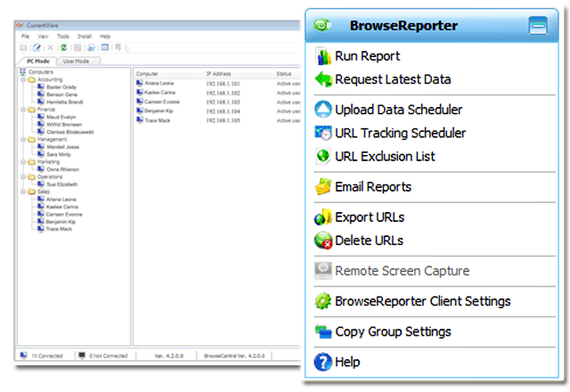Collapse the Finance folder node
The width and height of the screenshot is (570, 392).
tap(23, 110)
